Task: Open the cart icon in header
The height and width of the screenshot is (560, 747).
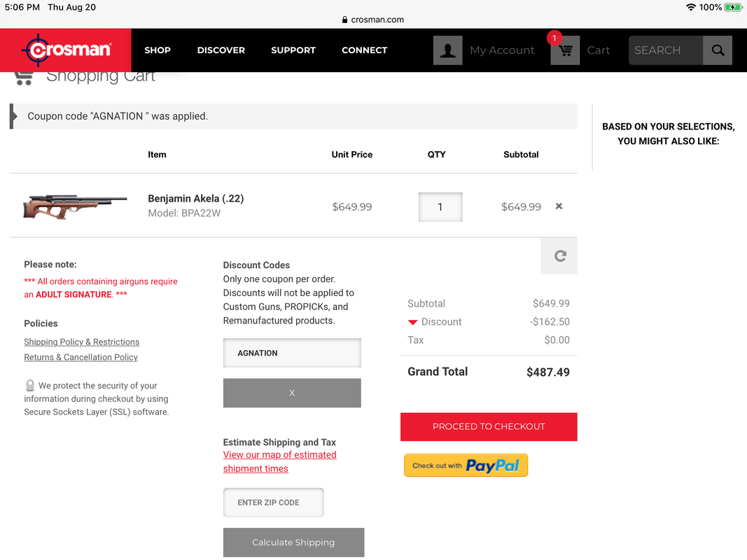Action: coord(566,50)
